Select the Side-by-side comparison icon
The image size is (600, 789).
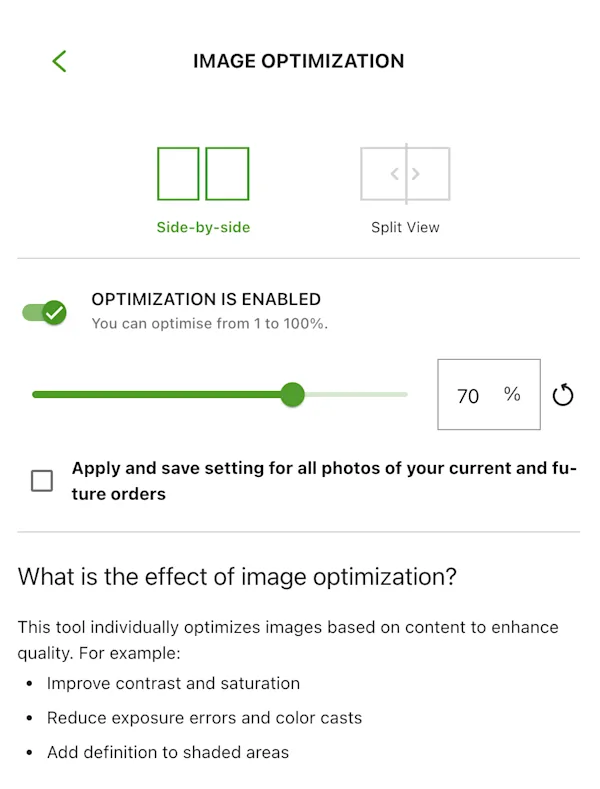click(203, 174)
